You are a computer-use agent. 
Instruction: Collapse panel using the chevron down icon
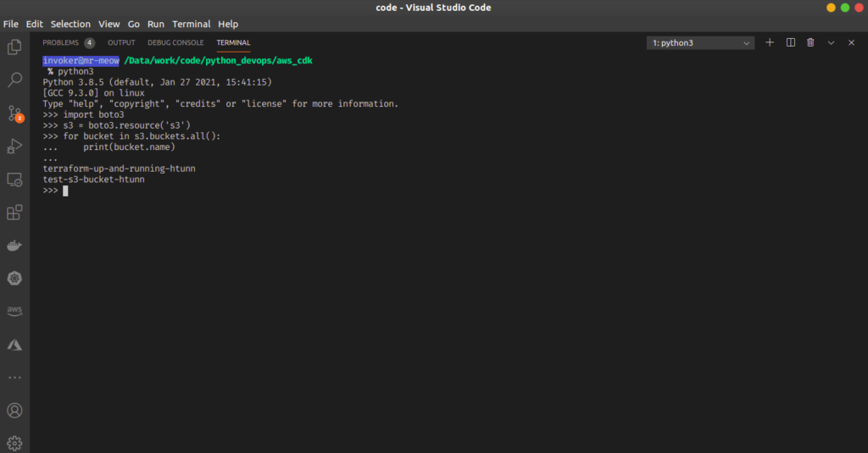coord(831,42)
